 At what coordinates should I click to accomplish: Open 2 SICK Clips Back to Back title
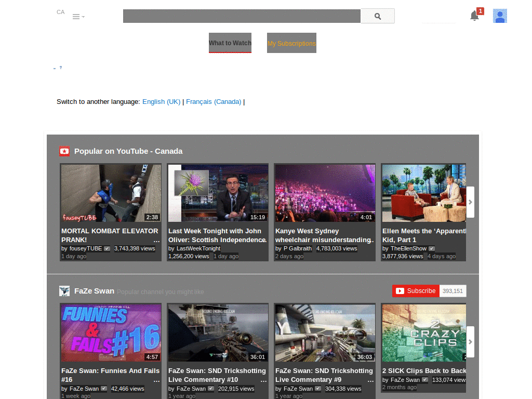424,371
